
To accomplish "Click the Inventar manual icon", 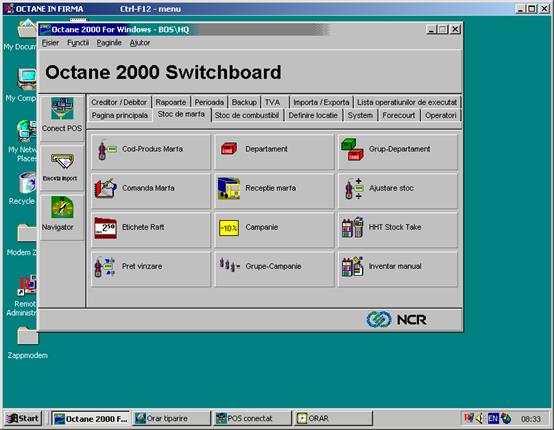I will [x=353, y=267].
